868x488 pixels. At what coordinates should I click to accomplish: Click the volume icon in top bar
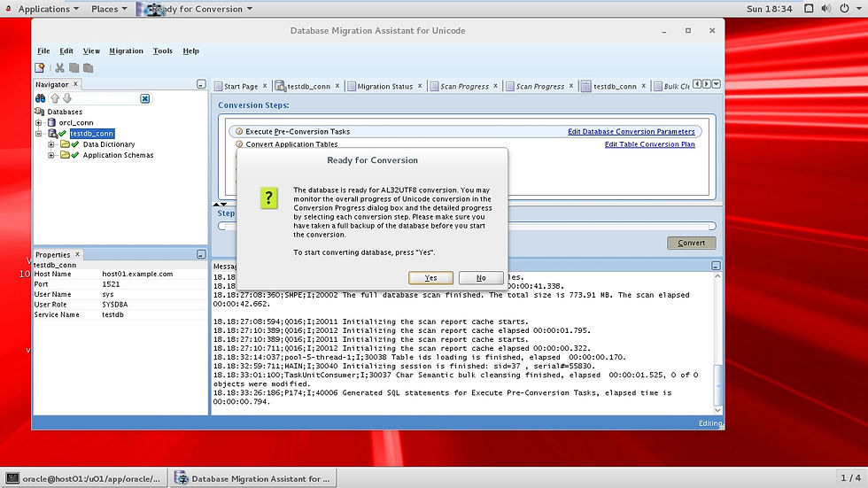point(825,8)
